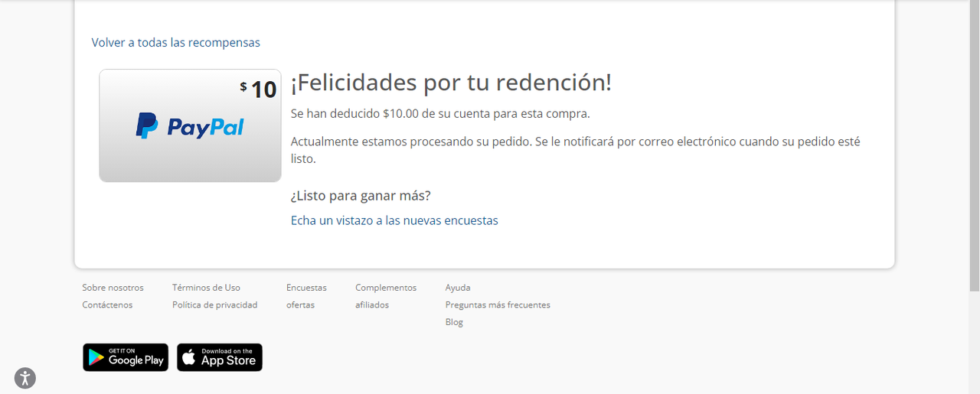Click the page vertical scrollbar
The image size is (980, 394).
coord(974,145)
